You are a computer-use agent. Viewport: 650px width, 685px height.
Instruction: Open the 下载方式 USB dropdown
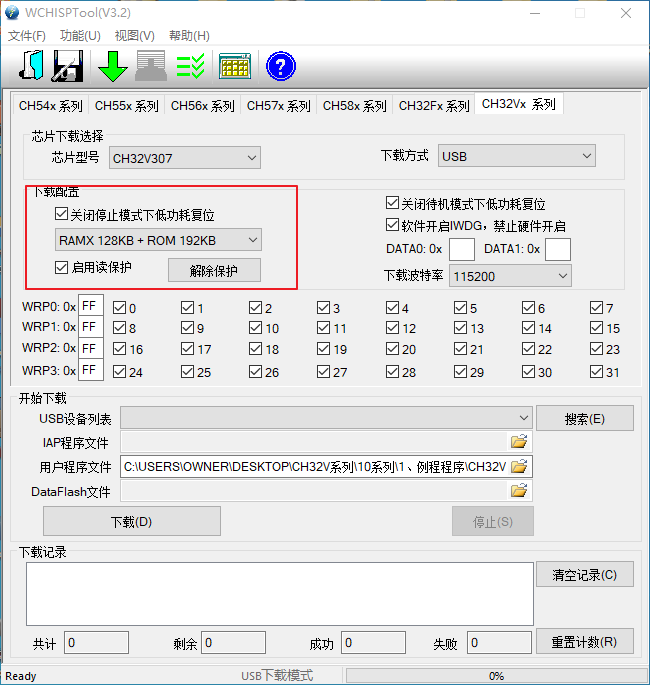[x=517, y=156]
